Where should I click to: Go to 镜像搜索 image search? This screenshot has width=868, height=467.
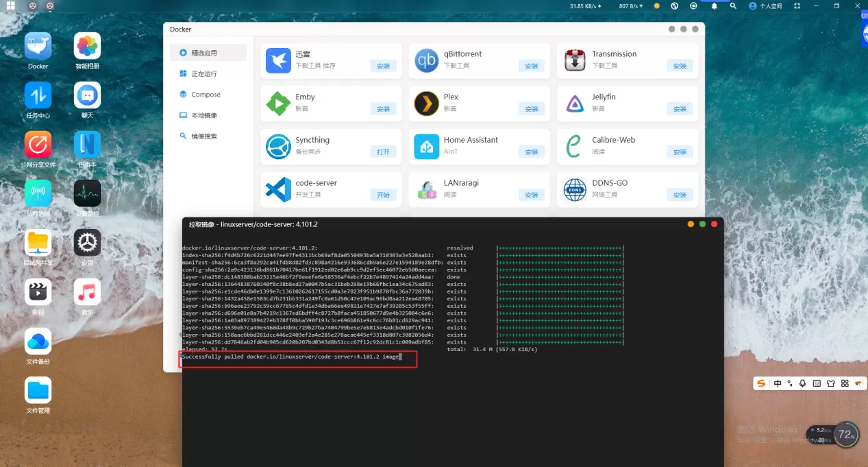click(x=203, y=136)
